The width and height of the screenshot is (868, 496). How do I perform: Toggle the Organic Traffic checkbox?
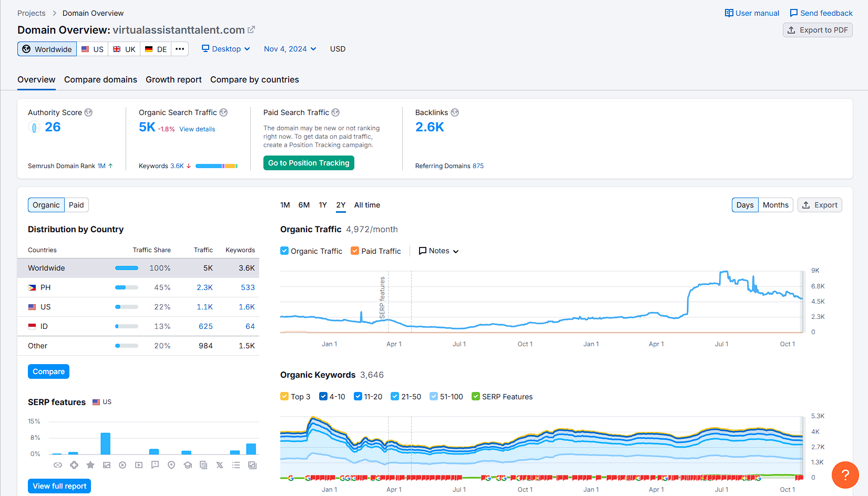pos(284,251)
